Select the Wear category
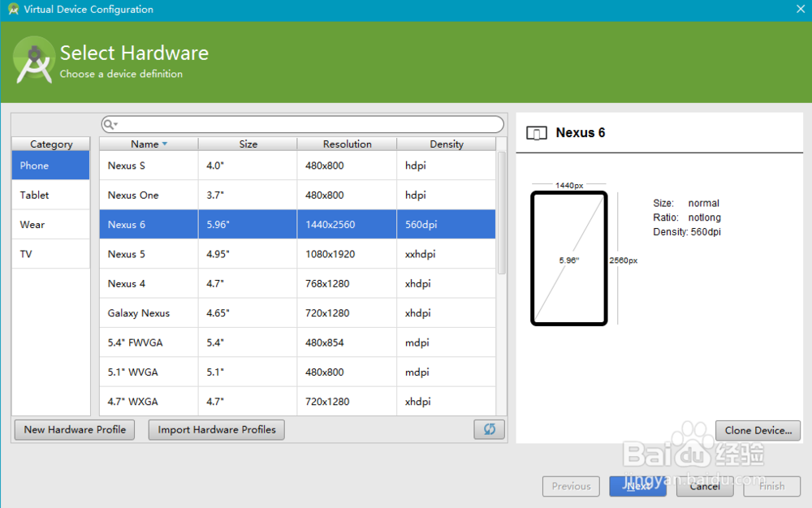This screenshot has height=508, width=812. 50,225
